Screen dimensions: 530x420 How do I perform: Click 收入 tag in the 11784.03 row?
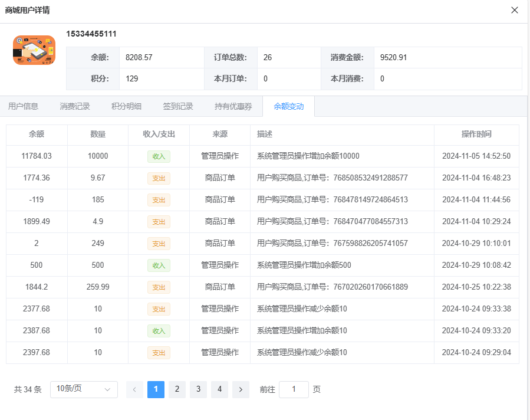159,156
